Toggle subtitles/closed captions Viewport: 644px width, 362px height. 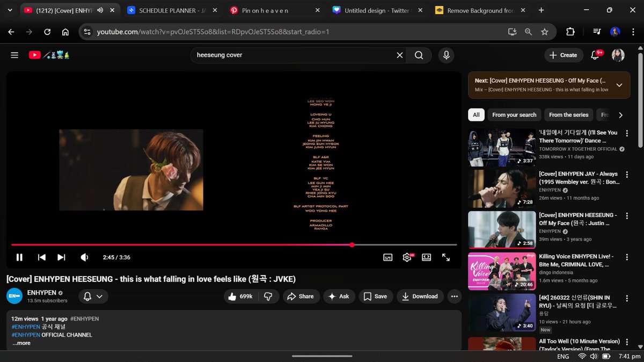click(x=387, y=257)
